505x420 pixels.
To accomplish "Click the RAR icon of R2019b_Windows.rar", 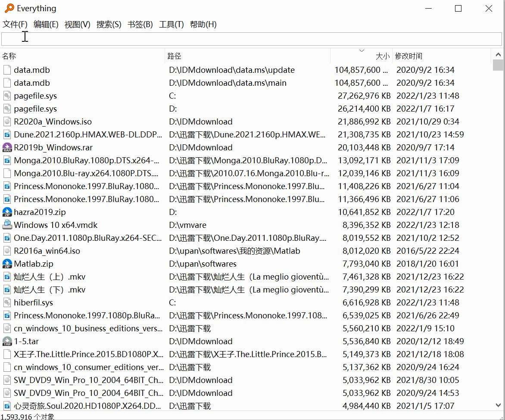I will tap(7, 147).
